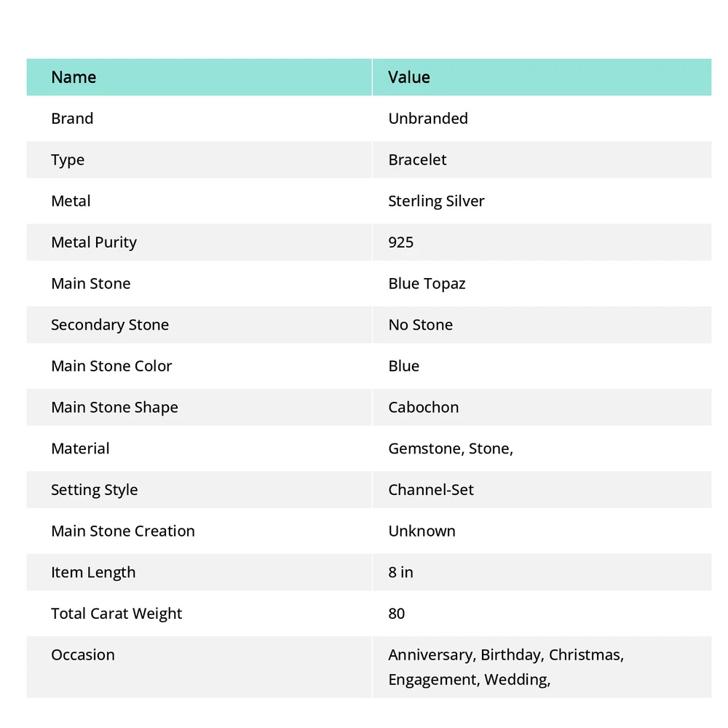
Task: Click the Gemstone, Stone material value
Action: point(450,448)
